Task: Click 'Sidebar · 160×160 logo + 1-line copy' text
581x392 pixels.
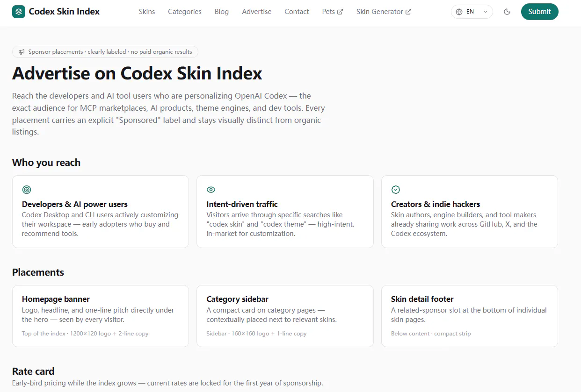Action: pos(256,334)
